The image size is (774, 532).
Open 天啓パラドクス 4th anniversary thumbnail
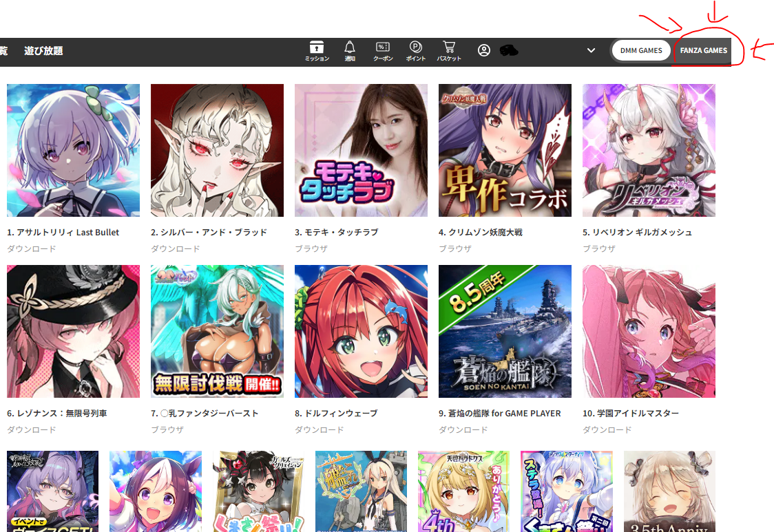pyautogui.click(x=463, y=491)
